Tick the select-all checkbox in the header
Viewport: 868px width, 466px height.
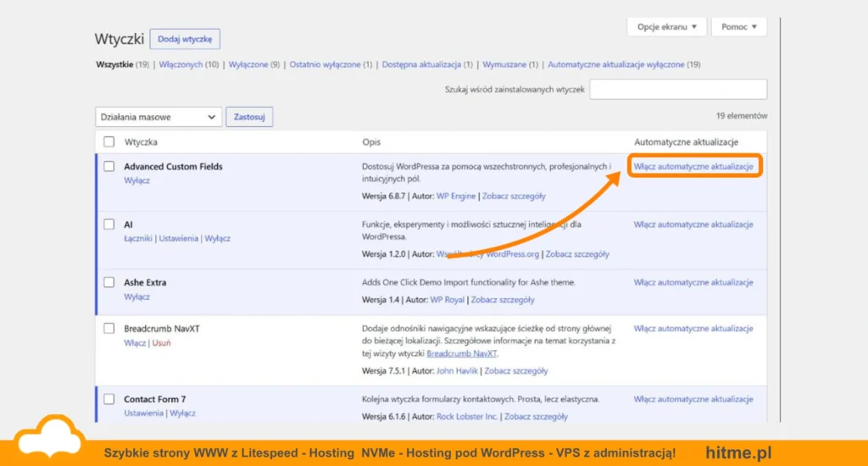tap(109, 141)
